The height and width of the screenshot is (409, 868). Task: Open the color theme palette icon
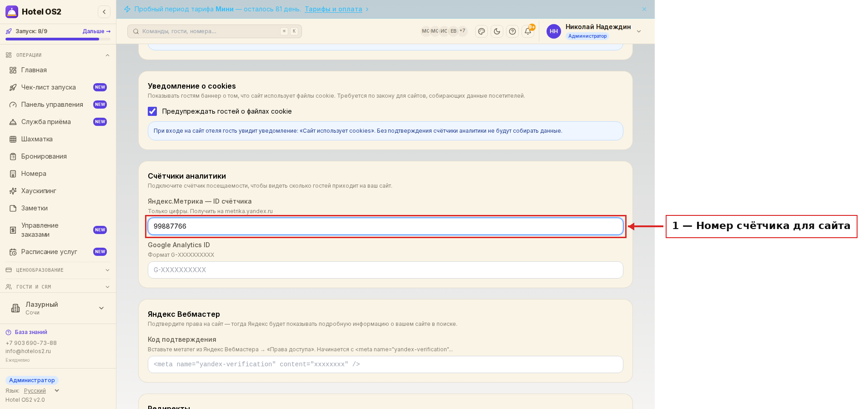[x=482, y=31]
